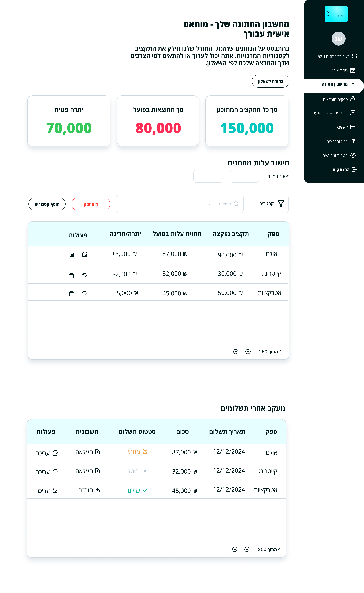Upload invoice for קייטרינג payment
The height and width of the screenshot is (593, 364).
pyautogui.click(x=88, y=471)
